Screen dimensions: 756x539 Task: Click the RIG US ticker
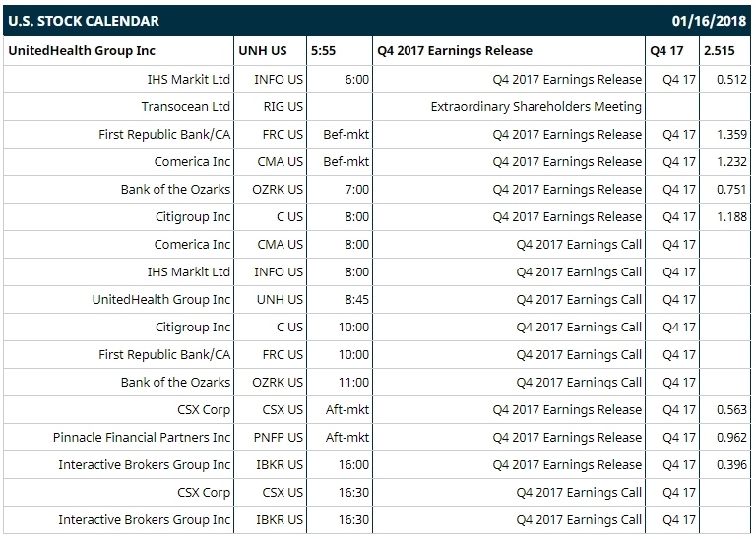pyautogui.click(x=283, y=106)
